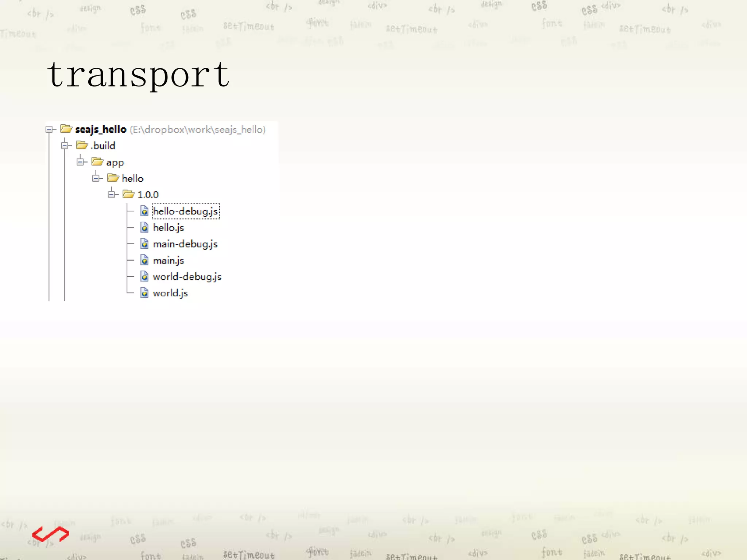This screenshot has height=560, width=747.
Task: Collapse the seajs_hello root node
Action: tap(49, 129)
